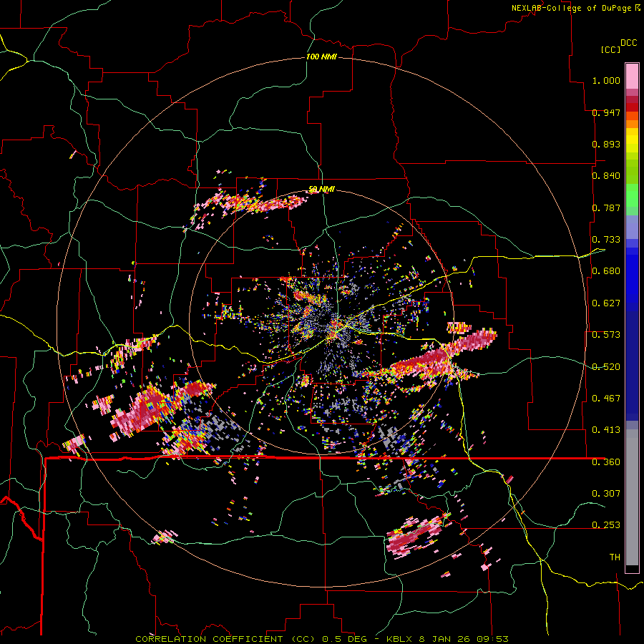Pick the bright green swatch above 0.787
Image resolution: width=644 pixels, height=644 pixels.
point(632,195)
